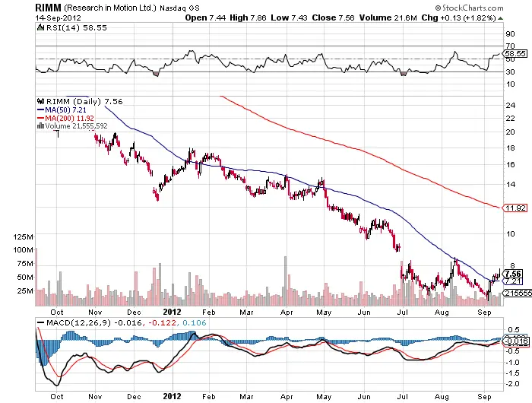
Task: Click the MACD signal value -0.122
Action: pyautogui.click(x=161, y=323)
